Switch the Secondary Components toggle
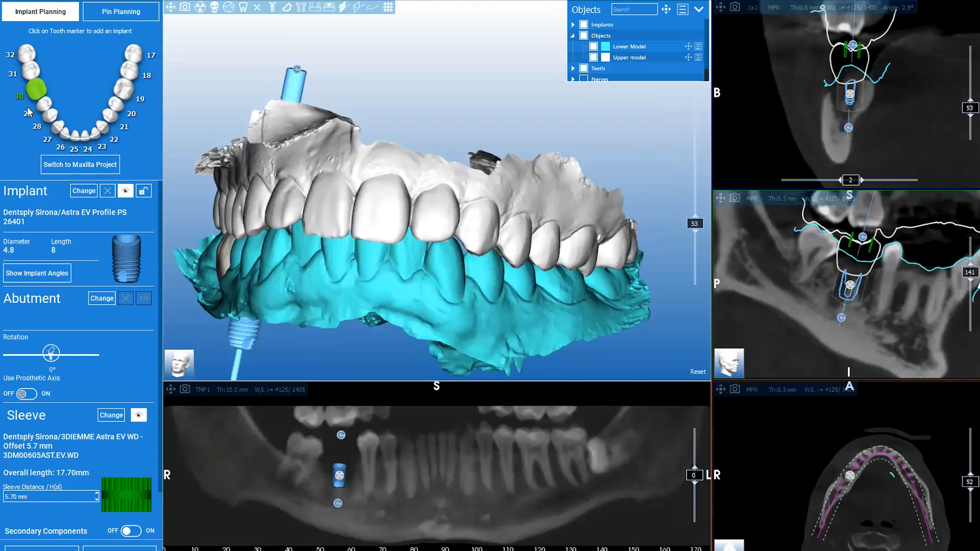Viewport: 980px width, 551px height. pos(131,531)
